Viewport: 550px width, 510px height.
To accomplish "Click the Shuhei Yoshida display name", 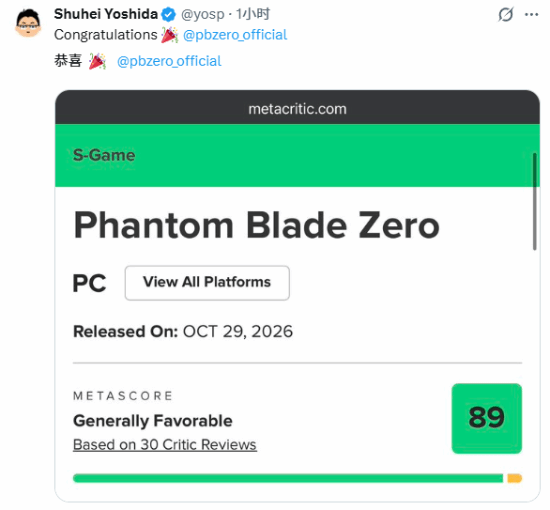I will tap(106, 14).
